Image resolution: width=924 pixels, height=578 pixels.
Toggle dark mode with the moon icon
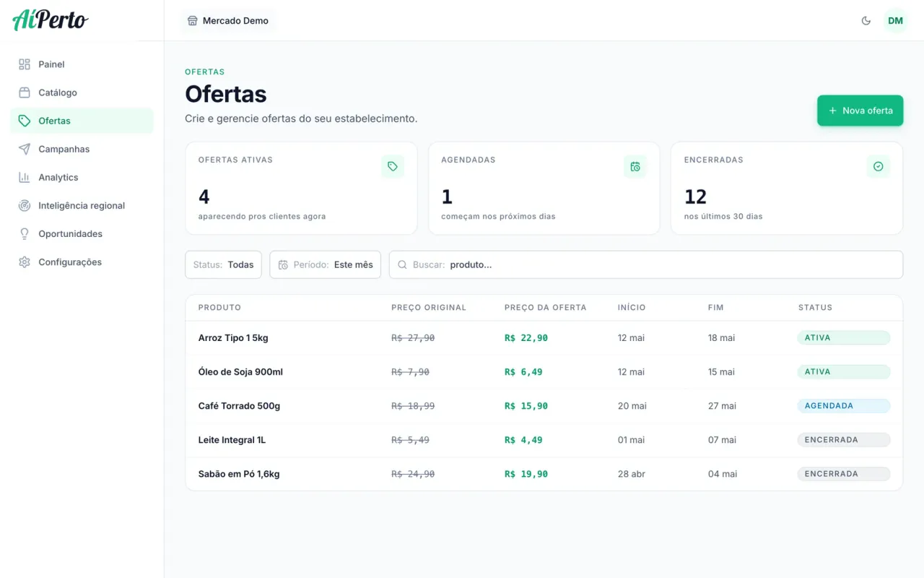866,20
